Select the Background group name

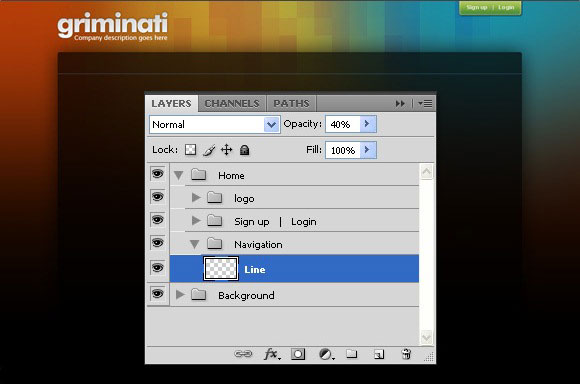pyautogui.click(x=246, y=295)
